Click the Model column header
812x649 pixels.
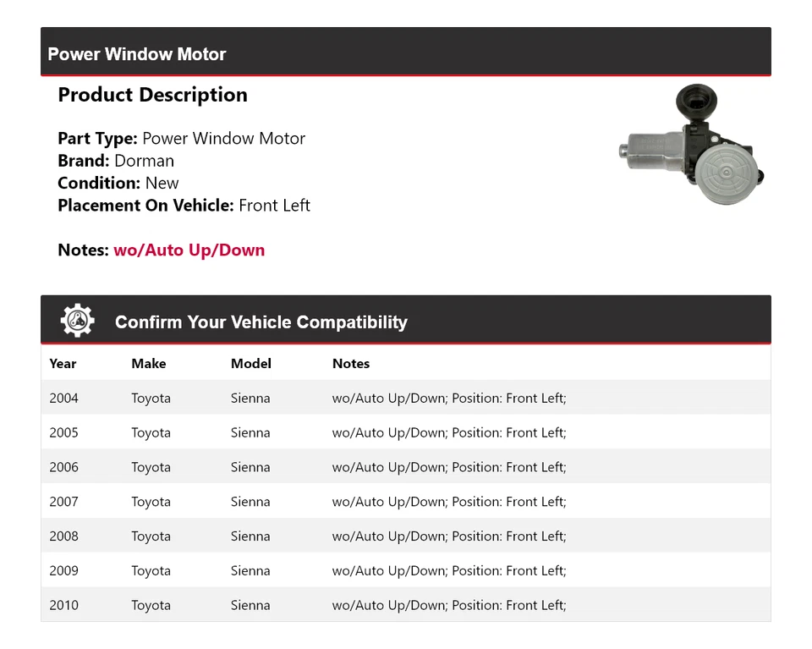(x=250, y=364)
